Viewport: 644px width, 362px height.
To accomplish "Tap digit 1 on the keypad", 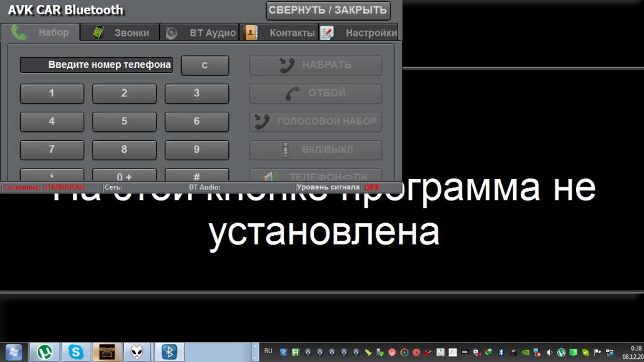I will [52, 93].
